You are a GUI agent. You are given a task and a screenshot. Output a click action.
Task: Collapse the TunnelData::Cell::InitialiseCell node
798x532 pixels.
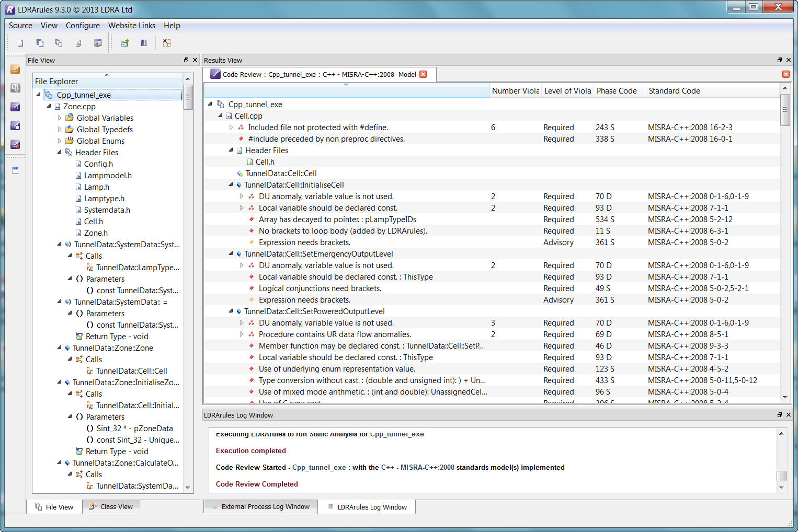[231, 185]
